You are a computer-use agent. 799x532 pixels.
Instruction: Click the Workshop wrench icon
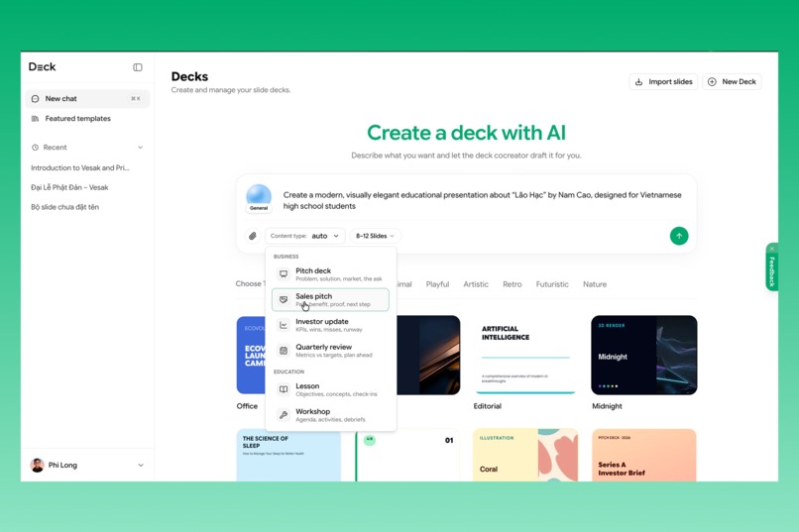tap(284, 415)
